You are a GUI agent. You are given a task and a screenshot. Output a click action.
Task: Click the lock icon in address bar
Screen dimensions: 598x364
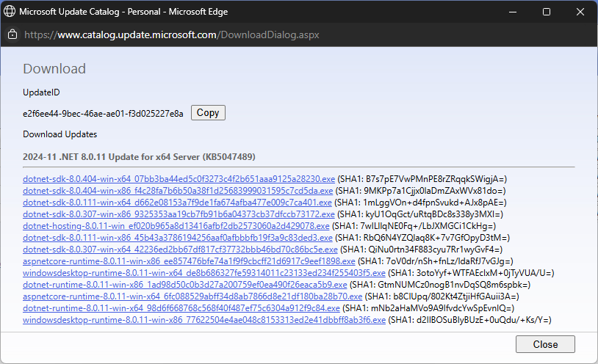point(12,34)
